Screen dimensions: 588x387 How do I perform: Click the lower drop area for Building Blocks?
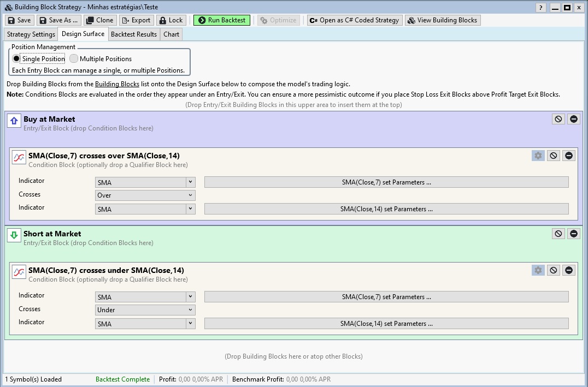click(293, 356)
